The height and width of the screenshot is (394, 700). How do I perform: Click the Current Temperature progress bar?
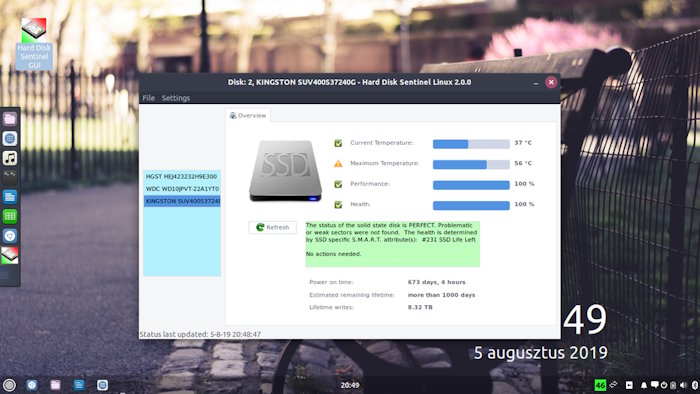[471, 144]
